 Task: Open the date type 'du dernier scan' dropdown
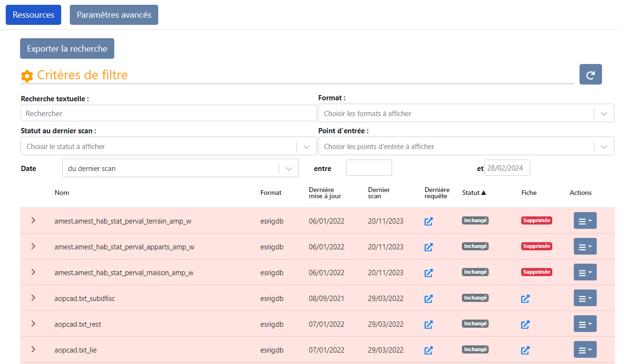point(180,168)
